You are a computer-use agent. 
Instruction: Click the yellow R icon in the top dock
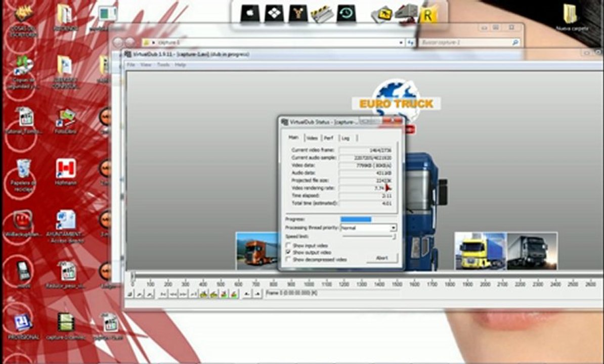point(428,15)
